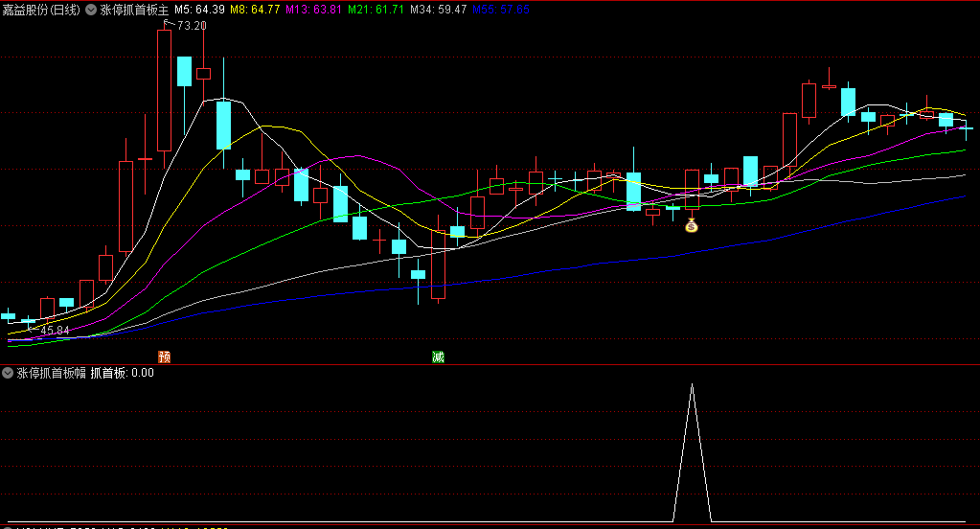Click the M5: 64.39 moving average label
Viewport: 980px width, 529px height.
tap(199, 10)
